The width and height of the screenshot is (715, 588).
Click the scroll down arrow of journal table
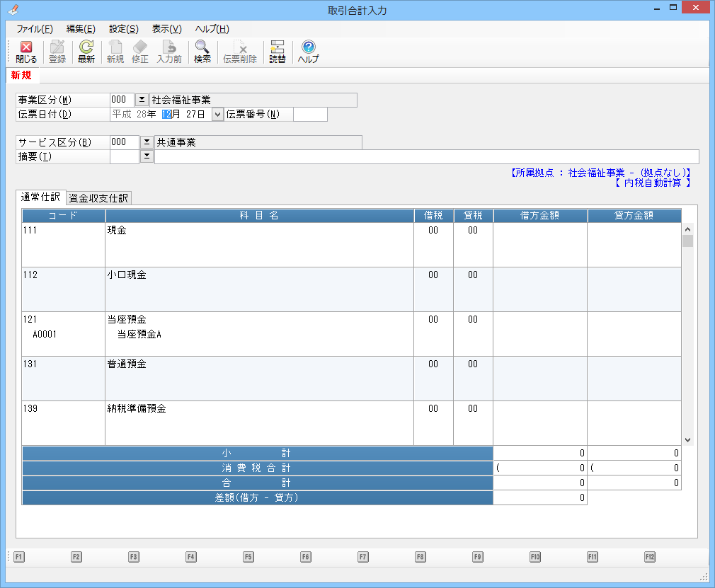click(687, 439)
